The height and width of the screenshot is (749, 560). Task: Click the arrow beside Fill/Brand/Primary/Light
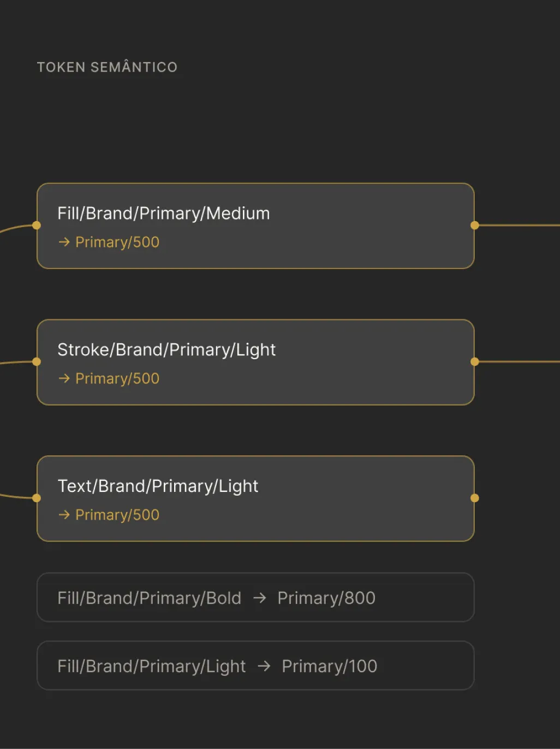coord(264,666)
